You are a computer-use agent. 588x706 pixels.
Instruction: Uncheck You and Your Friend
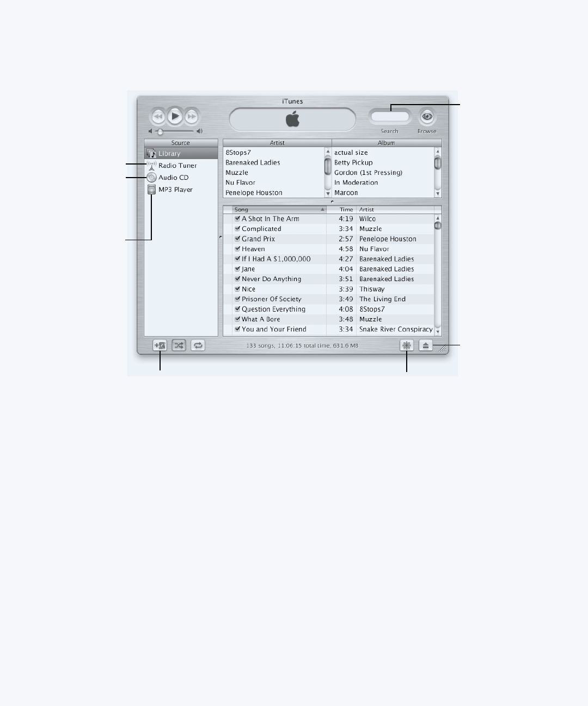237,329
